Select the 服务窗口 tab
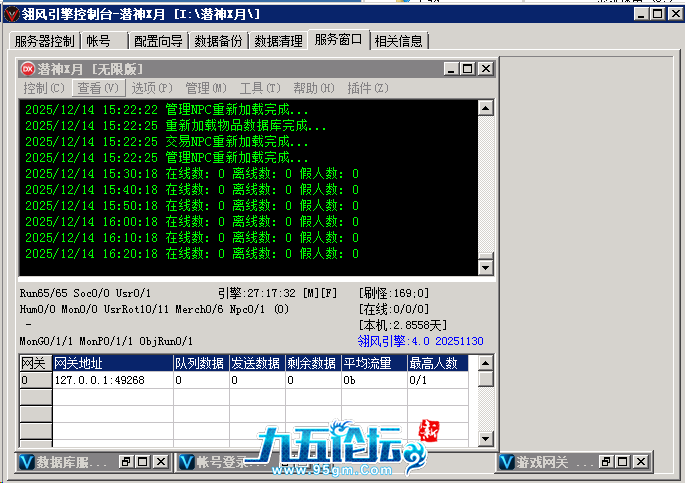Image resolution: width=685 pixels, height=483 pixels. (339, 40)
